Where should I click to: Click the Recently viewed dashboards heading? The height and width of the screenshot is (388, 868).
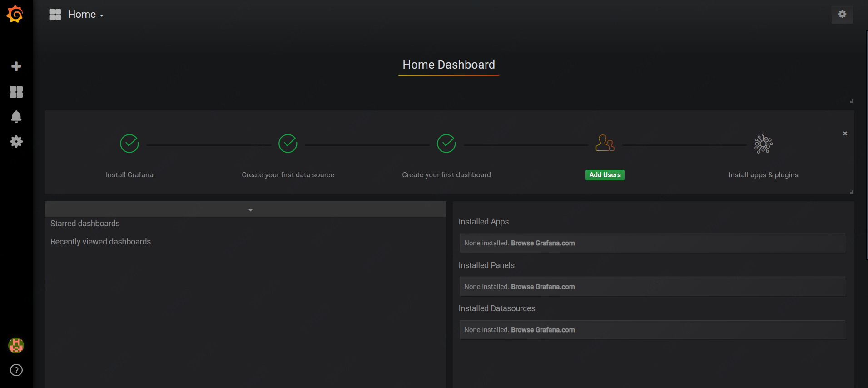100,242
